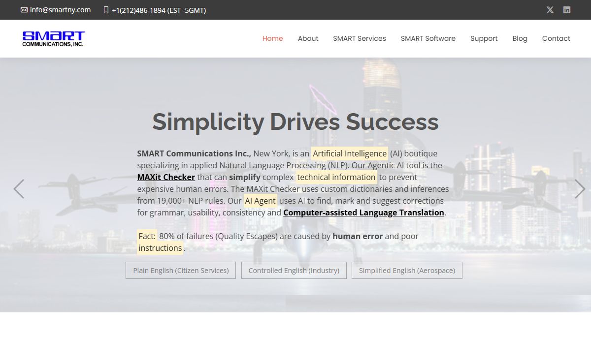Screen dimensions: 591x364
Task: Click the SMART Communications logo
Action: pos(54,39)
